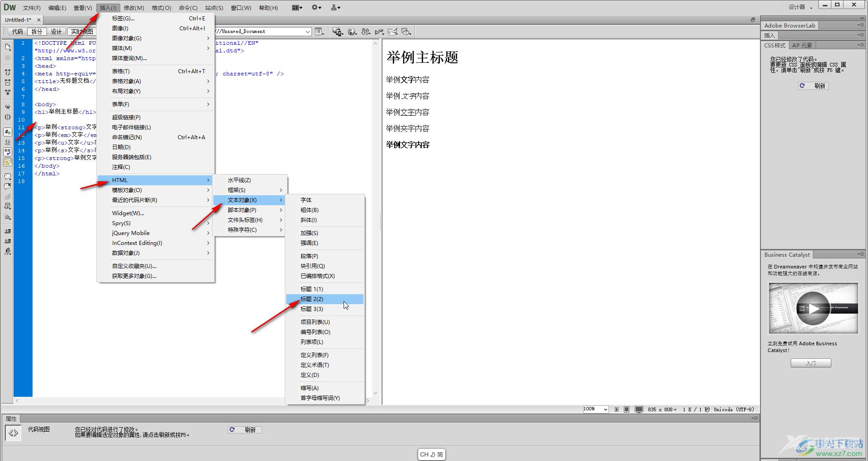Click the check browser compatibility icon

click(x=392, y=32)
